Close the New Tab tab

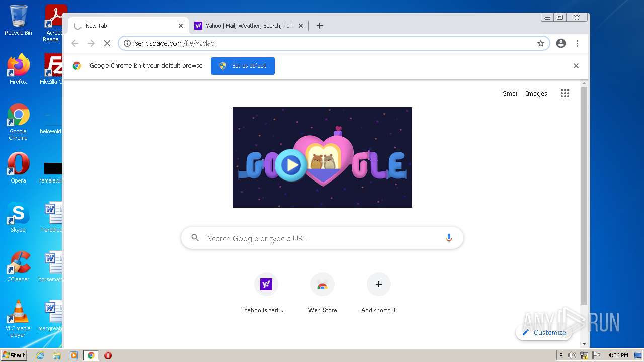(x=181, y=26)
